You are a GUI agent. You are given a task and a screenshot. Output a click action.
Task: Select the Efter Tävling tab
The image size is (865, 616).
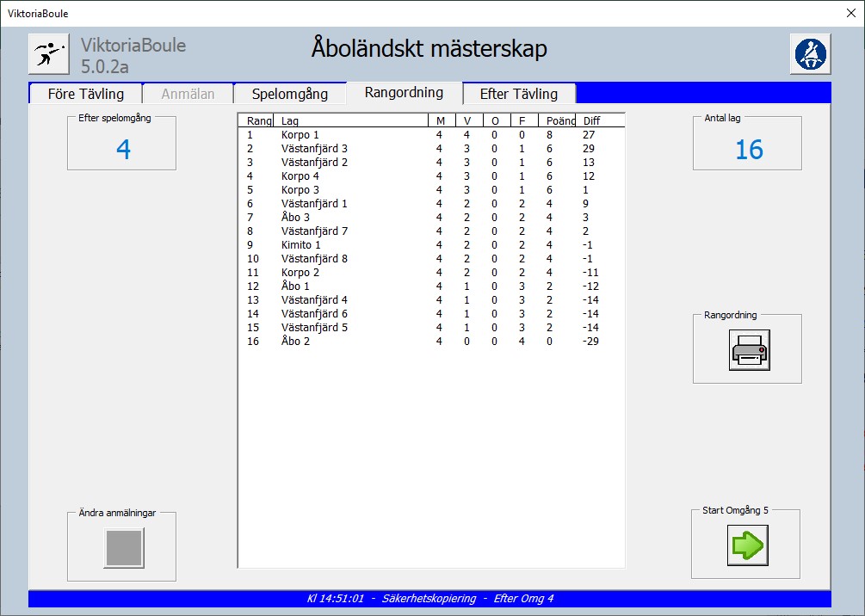point(518,94)
